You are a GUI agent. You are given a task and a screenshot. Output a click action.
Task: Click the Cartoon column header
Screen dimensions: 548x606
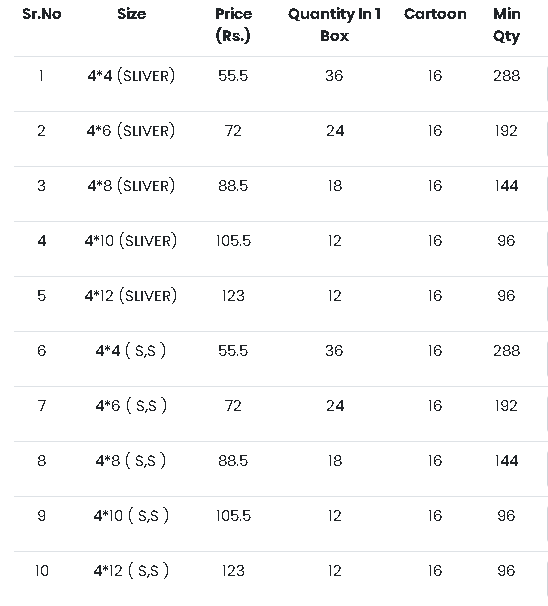(435, 14)
